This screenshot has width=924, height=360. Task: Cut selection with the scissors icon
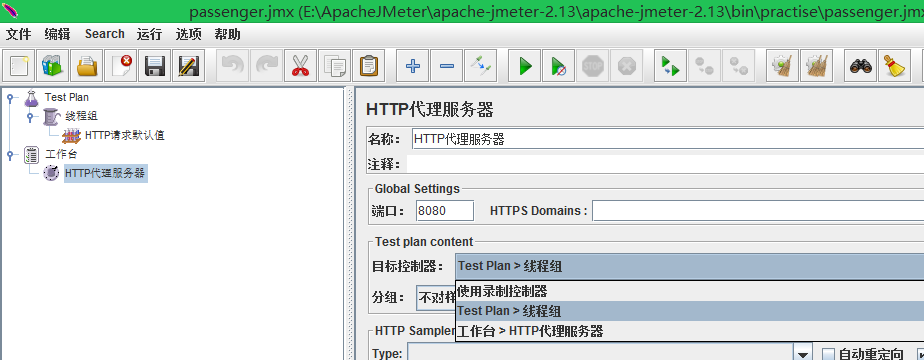tap(300, 65)
